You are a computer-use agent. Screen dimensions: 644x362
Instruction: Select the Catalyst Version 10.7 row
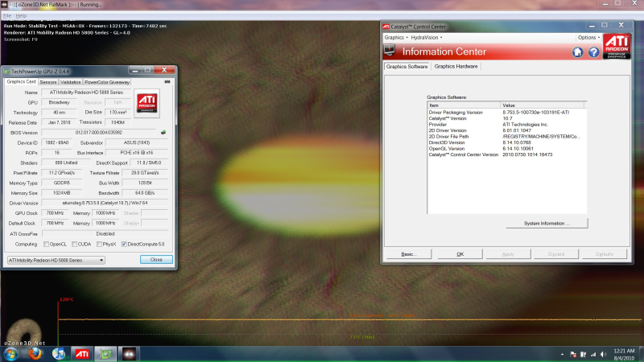click(506, 118)
